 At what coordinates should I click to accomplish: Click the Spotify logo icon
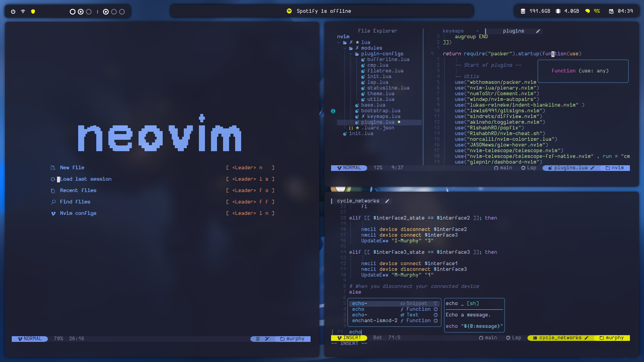click(289, 11)
